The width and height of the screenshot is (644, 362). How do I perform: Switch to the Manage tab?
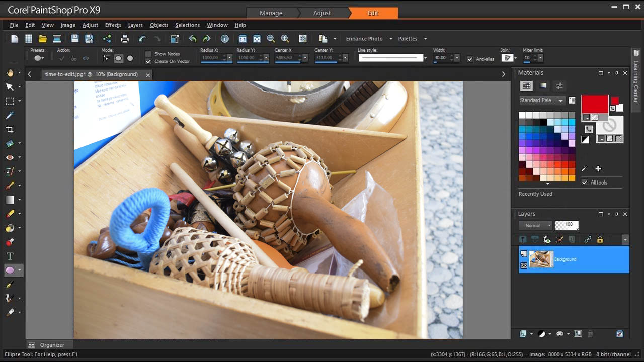[272, 14]
